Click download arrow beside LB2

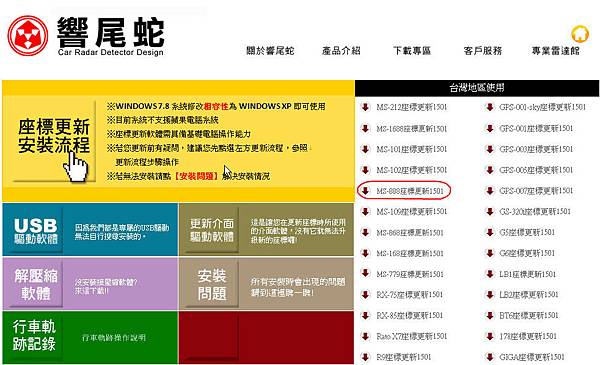(x=489, y=295)
